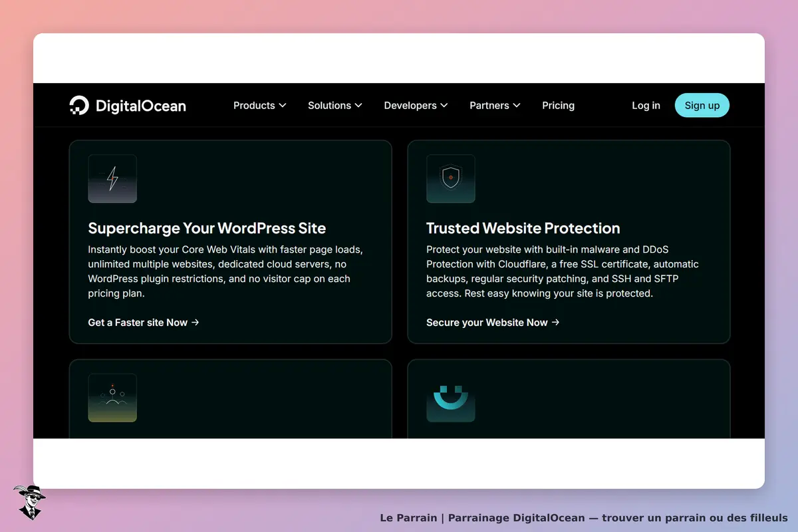Follow the Get a Faster site Now link
798x532 pixels.
tap(144, 323)
